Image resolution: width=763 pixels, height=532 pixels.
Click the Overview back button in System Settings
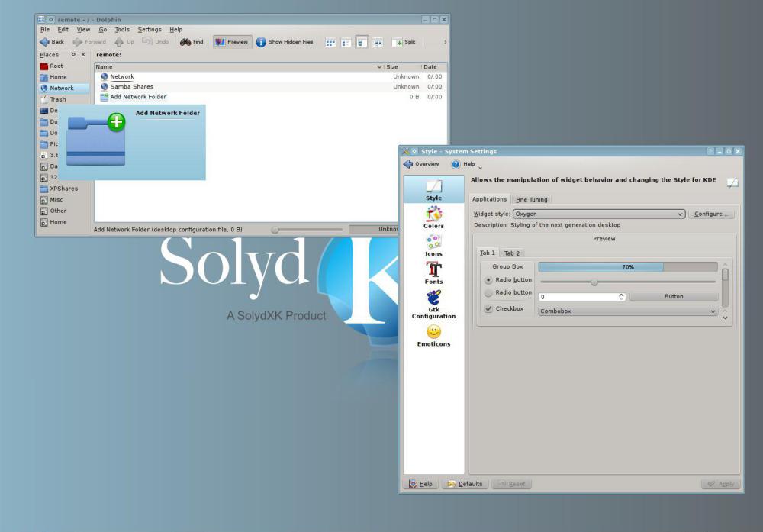pos(421,164)
